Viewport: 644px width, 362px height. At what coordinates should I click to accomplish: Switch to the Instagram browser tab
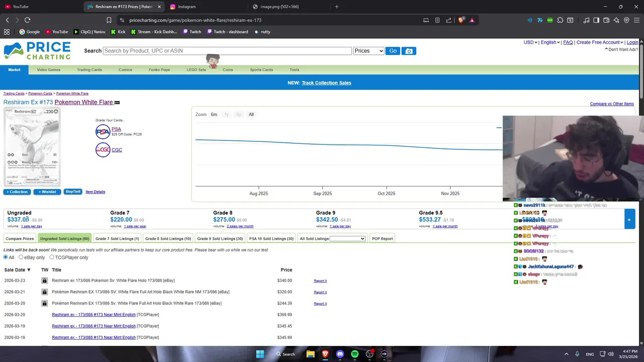206,7
